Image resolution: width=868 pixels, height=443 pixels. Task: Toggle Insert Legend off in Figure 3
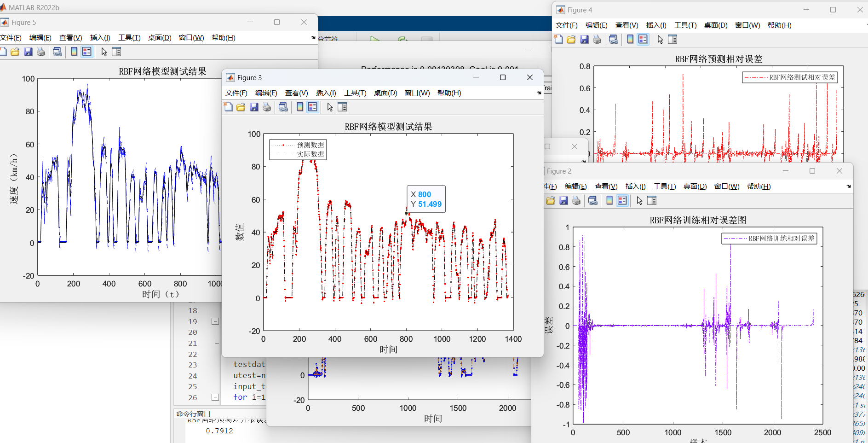point(313,107)
